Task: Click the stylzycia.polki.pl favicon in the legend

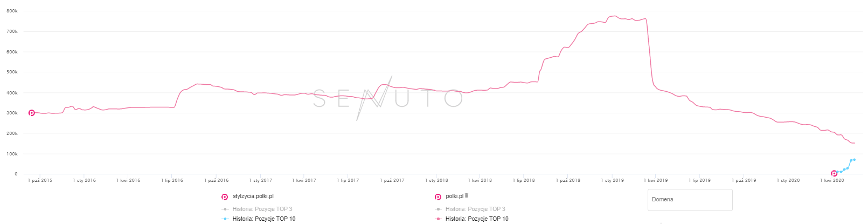Action: tap(225, 197)
